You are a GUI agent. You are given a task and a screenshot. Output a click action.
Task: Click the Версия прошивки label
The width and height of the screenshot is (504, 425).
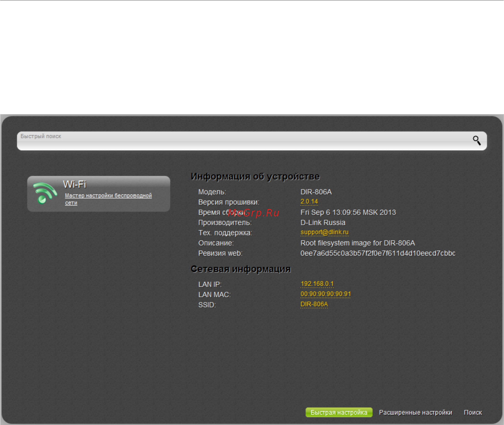[229, 202]
